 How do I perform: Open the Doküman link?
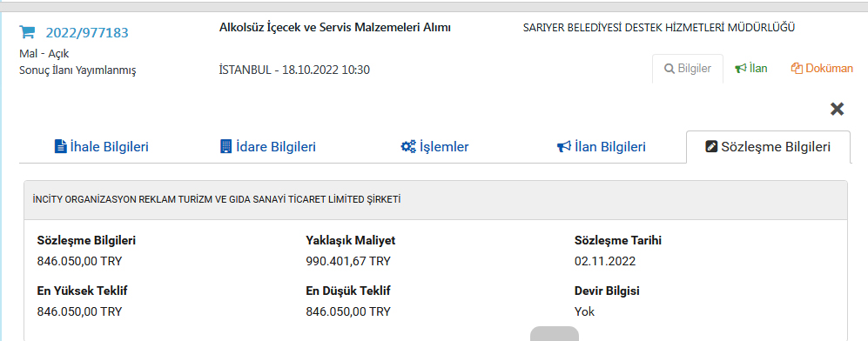click(x=822, y=69)
